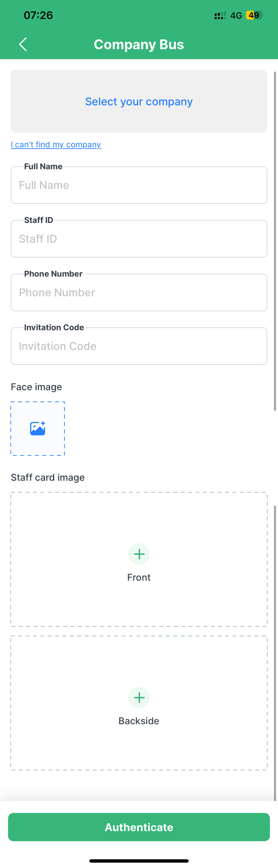Click "I can't find my company" link
Image resolution: width=278 pixels, height=868 pixels.
coord(56,144)
